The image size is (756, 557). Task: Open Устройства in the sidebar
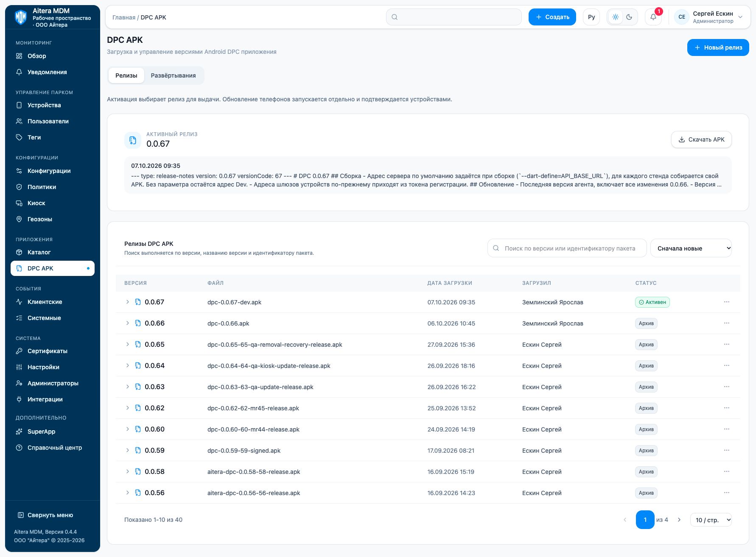[x=53, y=105]
